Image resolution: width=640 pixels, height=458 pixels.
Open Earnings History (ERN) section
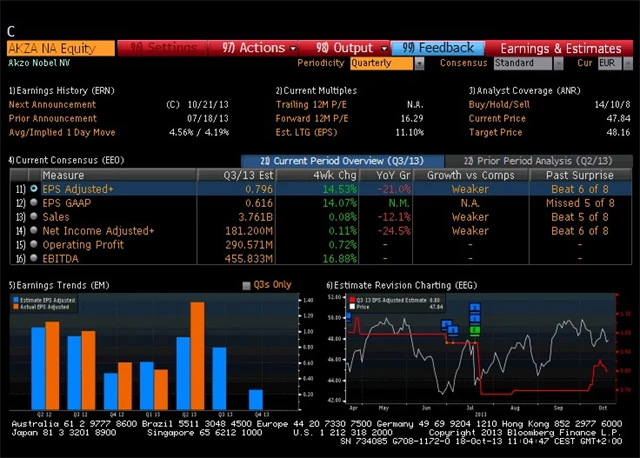coord(61,91)
